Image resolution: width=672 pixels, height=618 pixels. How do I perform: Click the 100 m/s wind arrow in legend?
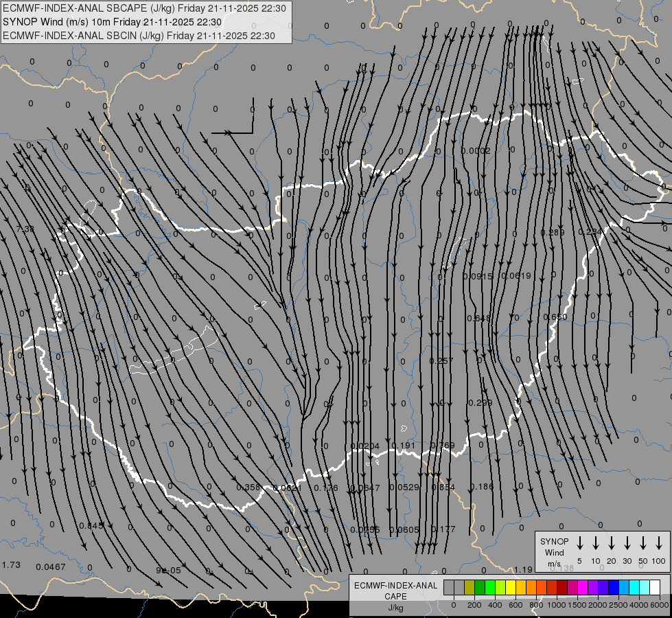pyautogui.click(x=659, y=543)
